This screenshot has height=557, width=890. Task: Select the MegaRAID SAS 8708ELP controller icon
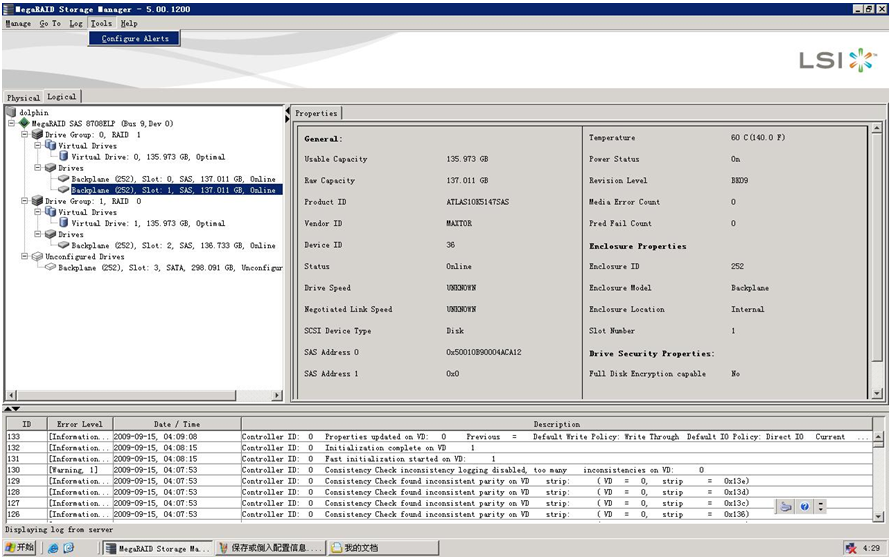(25, 124)
